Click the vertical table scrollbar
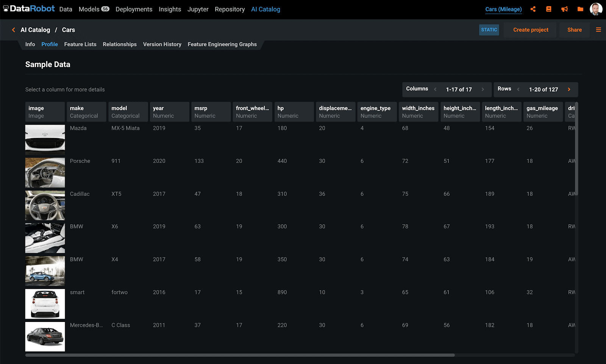The height and width of the screenshot is (364, 606). coord(576,148)
